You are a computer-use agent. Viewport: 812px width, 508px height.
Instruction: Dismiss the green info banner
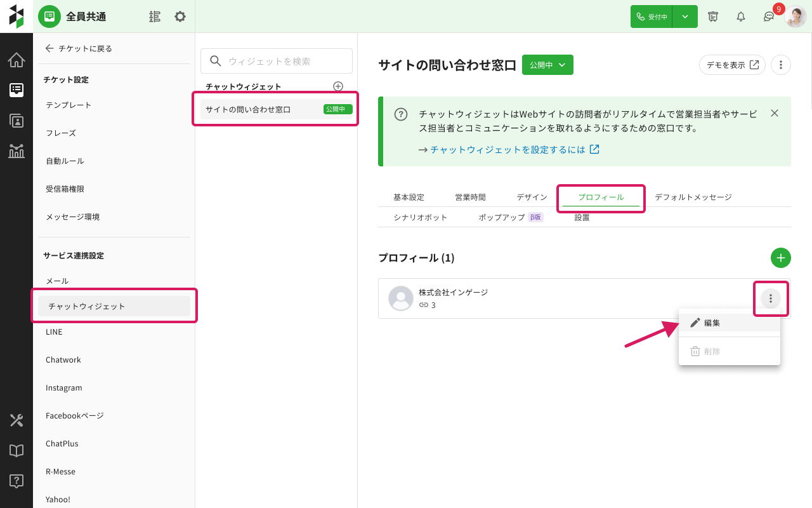tap(774, 113)
